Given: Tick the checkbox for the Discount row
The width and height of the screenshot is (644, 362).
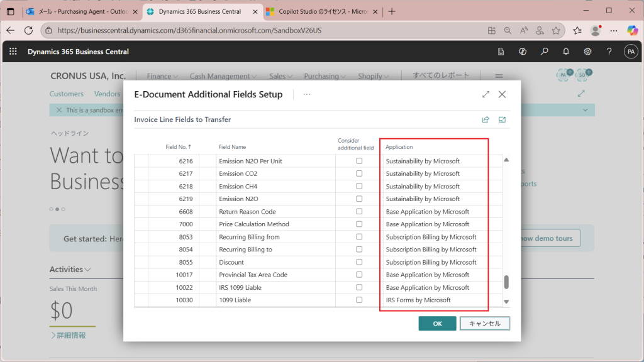Looking at the screenshot, I should click(x=359, y=262).
